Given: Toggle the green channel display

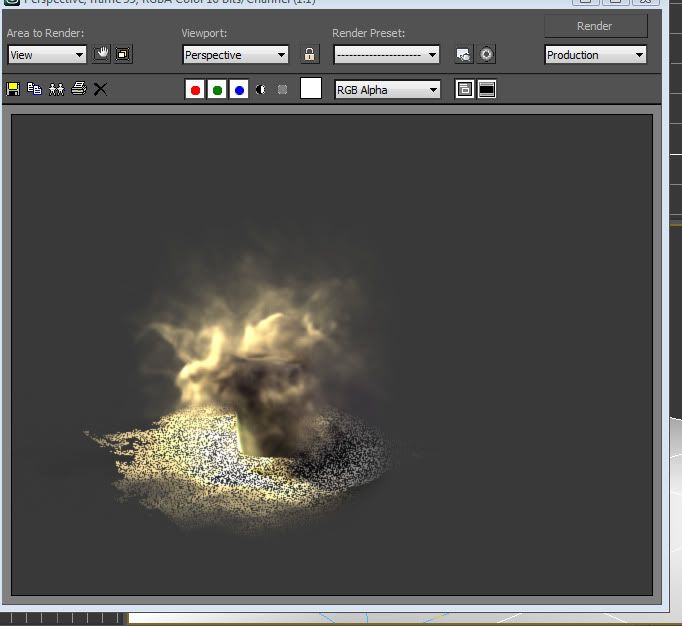Looking at the screenshot, I should tap(217, 90).
